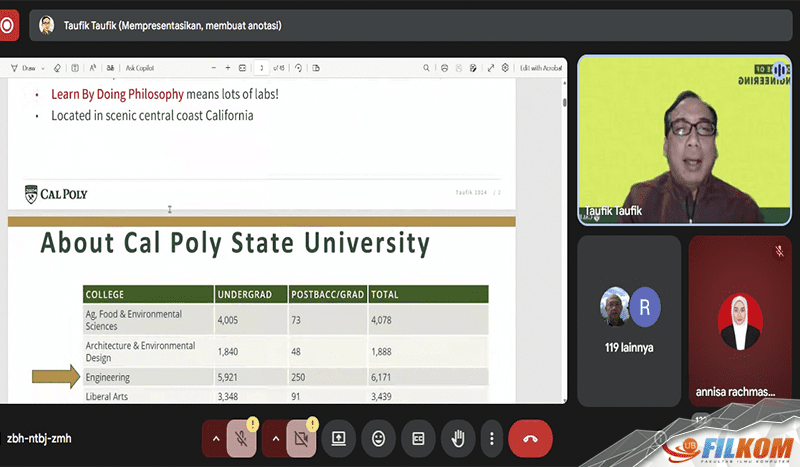Image resolution: width=800 pixels, height=467 pixels.
Task: Expand microphone audio settings arrow
Action: coord(214,438)
